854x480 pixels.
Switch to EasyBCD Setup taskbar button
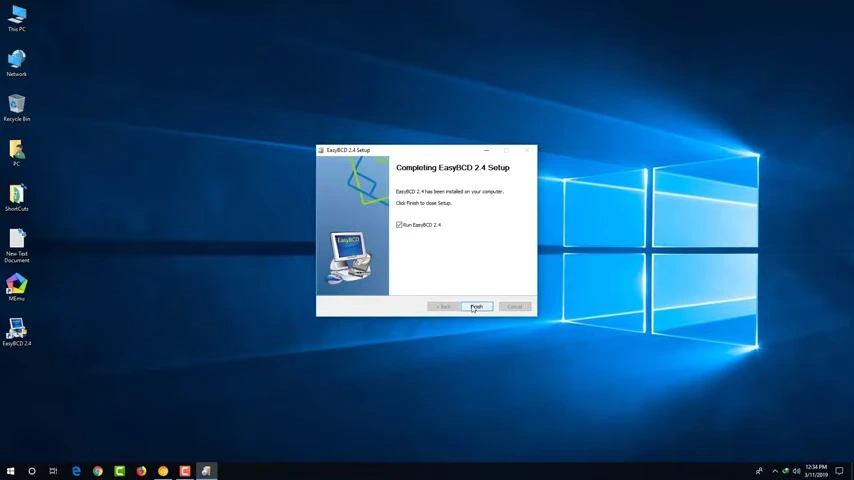206,471
